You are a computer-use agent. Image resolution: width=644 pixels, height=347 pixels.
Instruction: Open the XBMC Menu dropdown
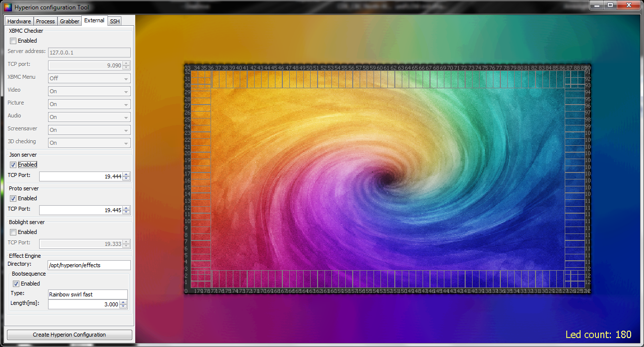(x=89, y=78)
